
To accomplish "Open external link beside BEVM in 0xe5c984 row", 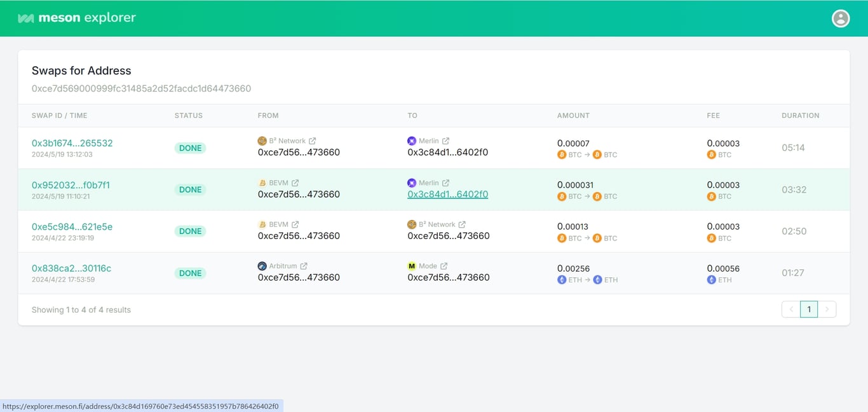I will 295,224.
